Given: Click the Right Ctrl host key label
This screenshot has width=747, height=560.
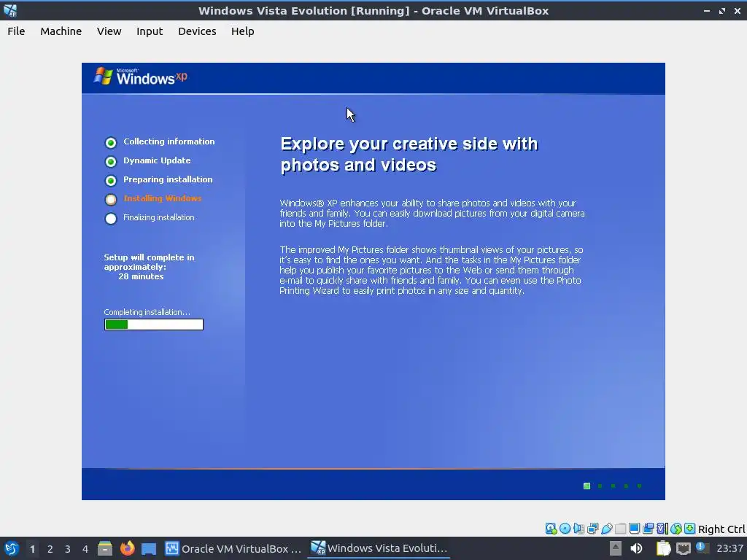Looking at the screenshot, I should tap(721, 529).
